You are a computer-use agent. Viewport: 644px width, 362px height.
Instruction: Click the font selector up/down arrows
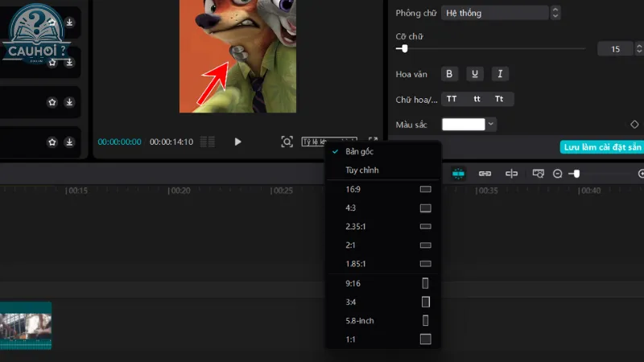555,13
